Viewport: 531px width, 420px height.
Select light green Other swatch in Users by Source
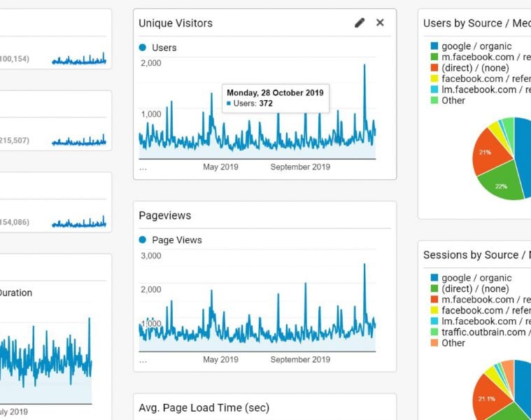(434, 101)
